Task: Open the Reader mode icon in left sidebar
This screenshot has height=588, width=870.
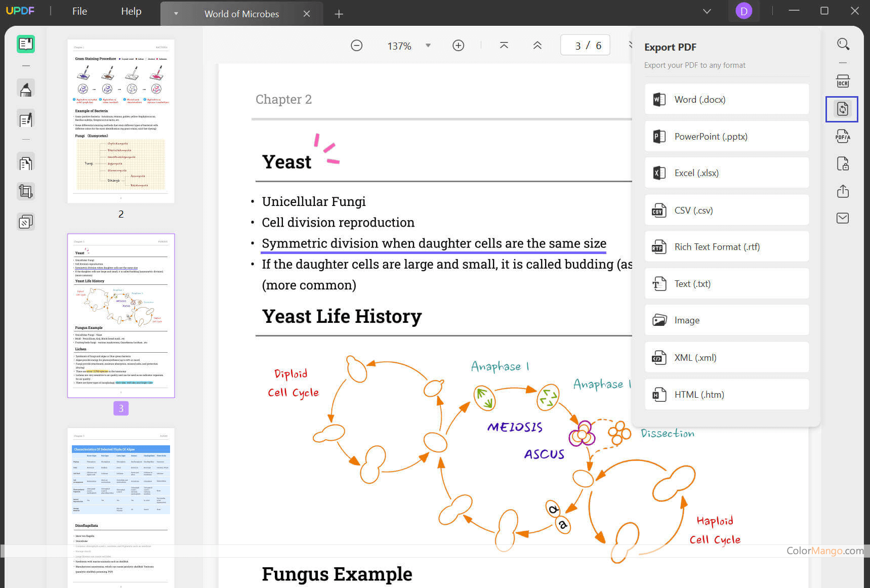Action: (x=26, y=45)
